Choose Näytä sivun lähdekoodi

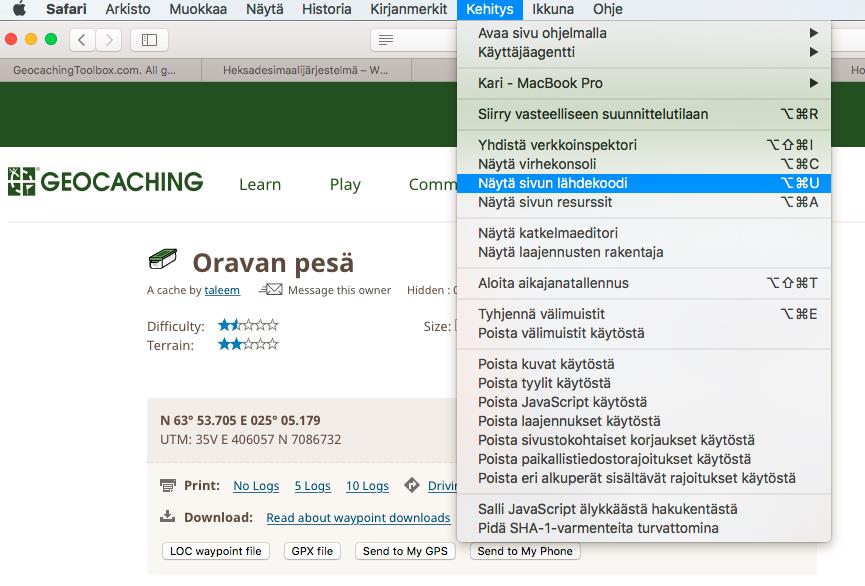(644, 183)
